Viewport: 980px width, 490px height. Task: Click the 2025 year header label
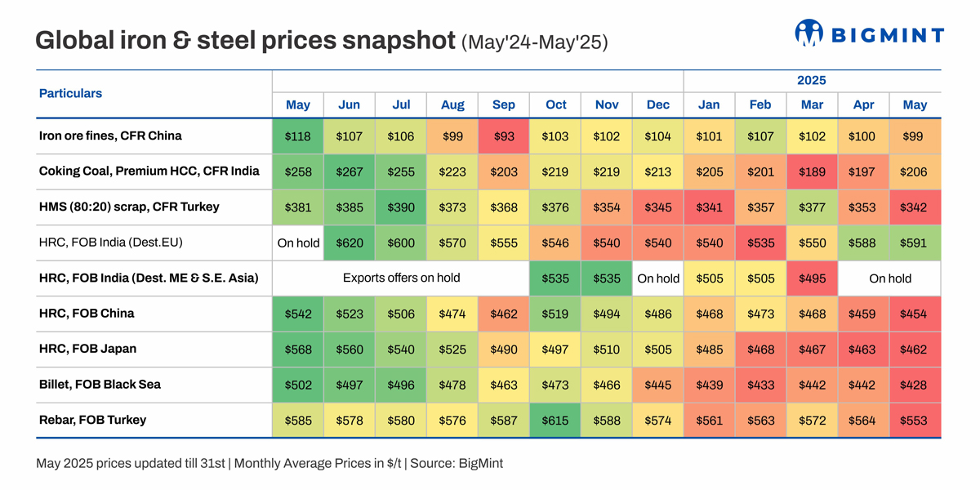pyautogui.click(x=812, y=80)
